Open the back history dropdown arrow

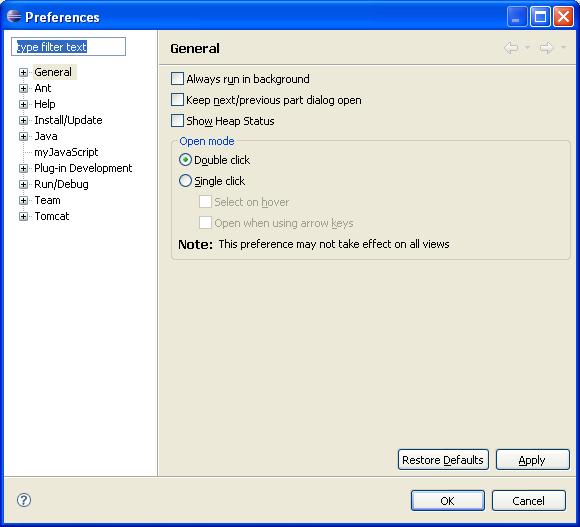point(528,47)
